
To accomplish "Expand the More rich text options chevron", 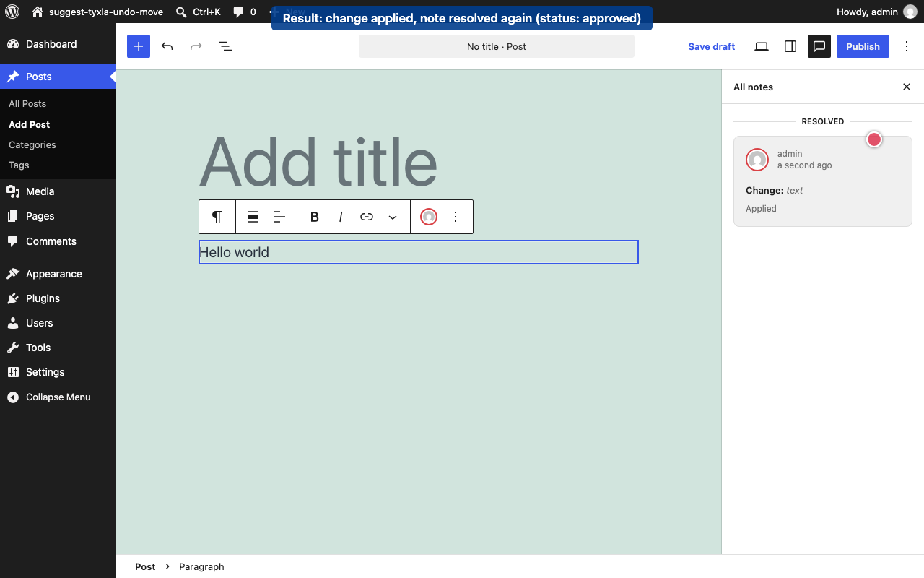I will 393,217.
